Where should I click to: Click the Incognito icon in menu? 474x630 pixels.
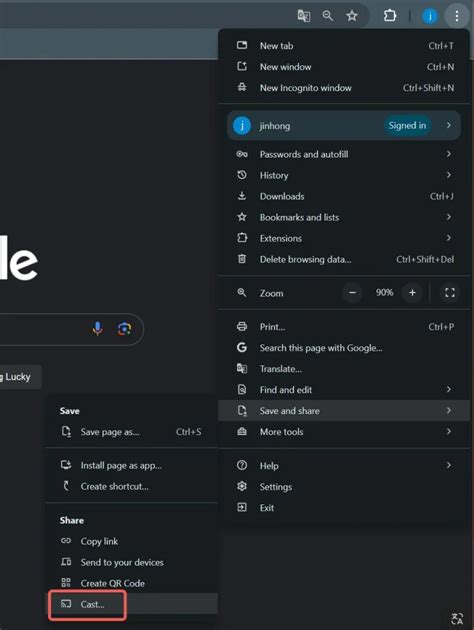[242, 87]
